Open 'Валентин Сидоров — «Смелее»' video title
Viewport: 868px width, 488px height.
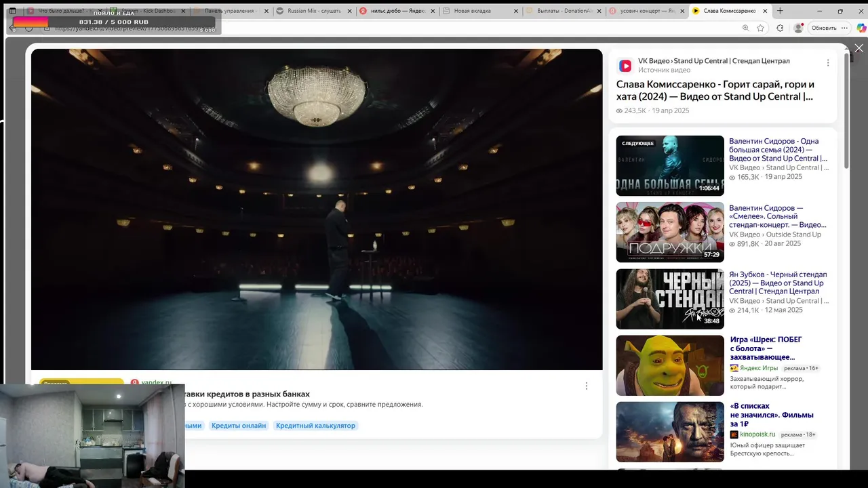pyautogui.click(x=778, y=216)
